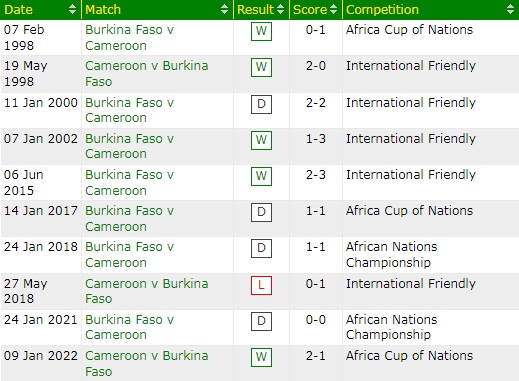Open the 19 May 1998 Cameroon v Burkina Faso match
This screenshot has height=381, width=519.
(x=147, y=74)
